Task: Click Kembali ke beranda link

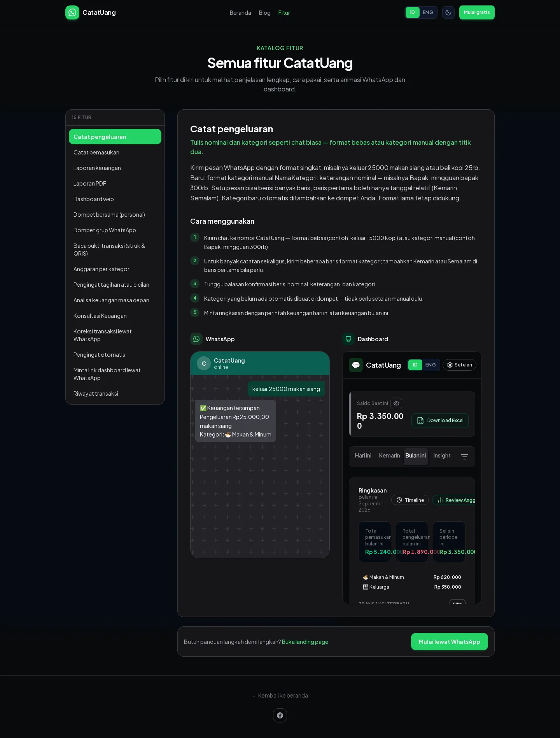Action: (x=280, y=696)
